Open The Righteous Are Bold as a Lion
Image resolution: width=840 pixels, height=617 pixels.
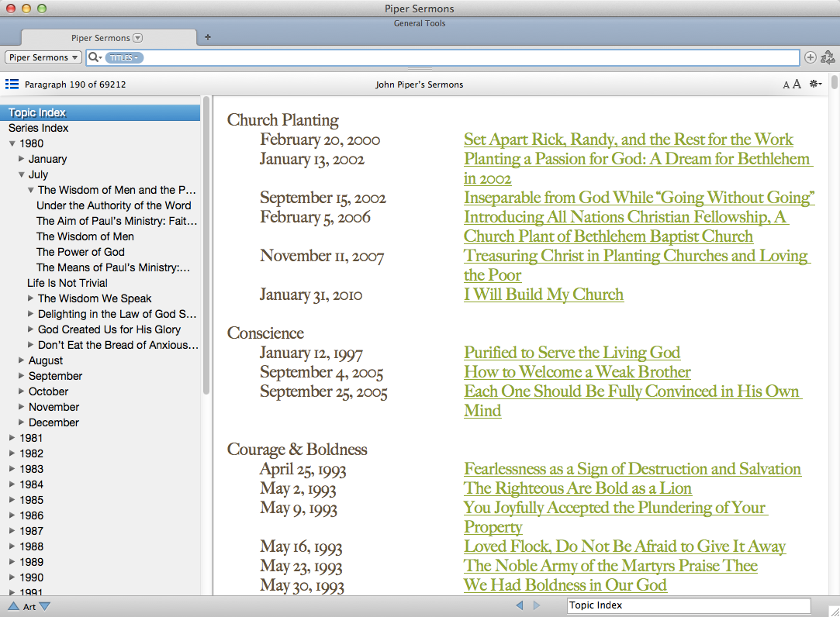point(578,488)
